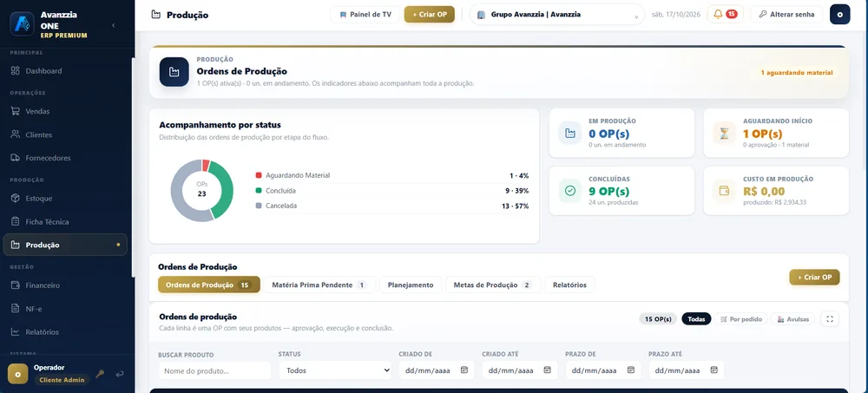Click the Cliente Admin badge
Image resolution: width=868 pixels, height=393 pixels.
pyautogui.click(x=62, y=380)
